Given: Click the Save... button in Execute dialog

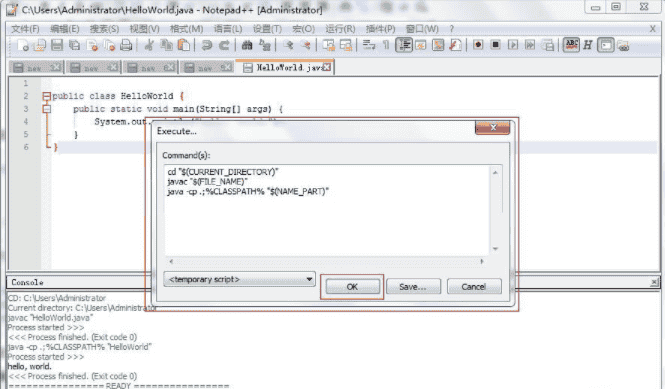Looking at the screenshot, I should point(413,287).
